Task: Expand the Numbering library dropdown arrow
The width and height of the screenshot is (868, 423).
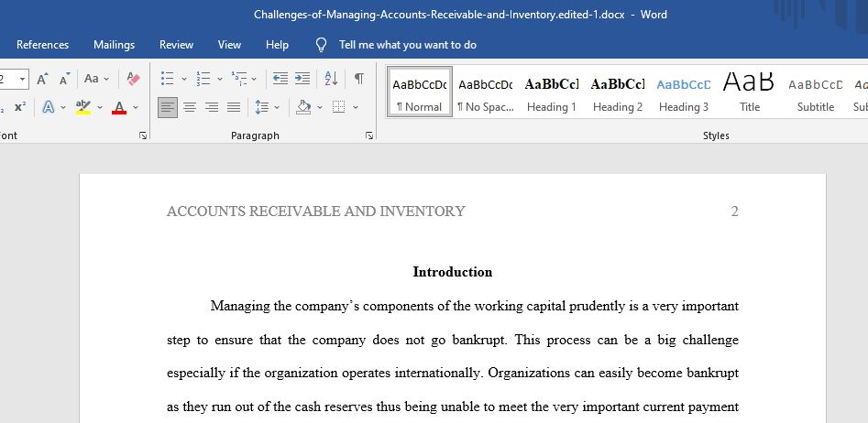Action: (x=220, y=79)
